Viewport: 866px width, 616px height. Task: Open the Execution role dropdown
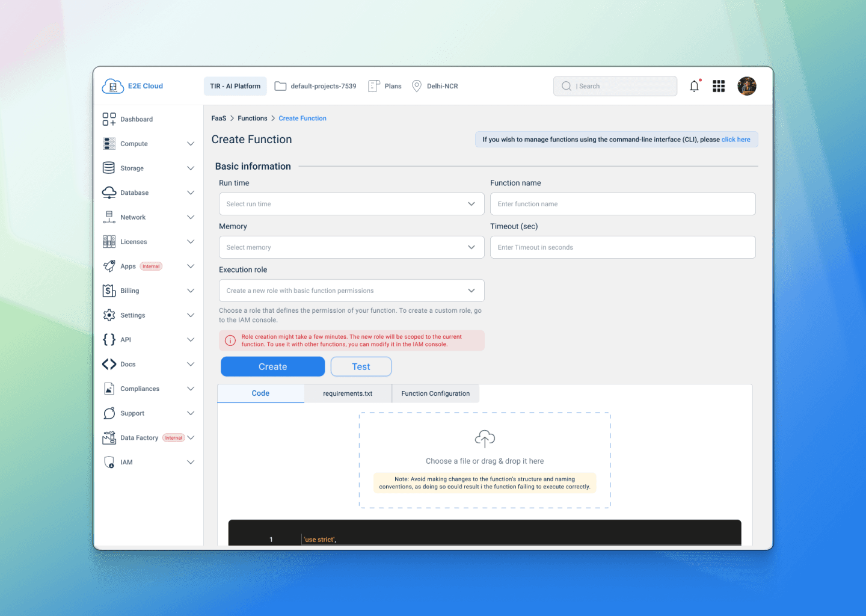[351, 291]
